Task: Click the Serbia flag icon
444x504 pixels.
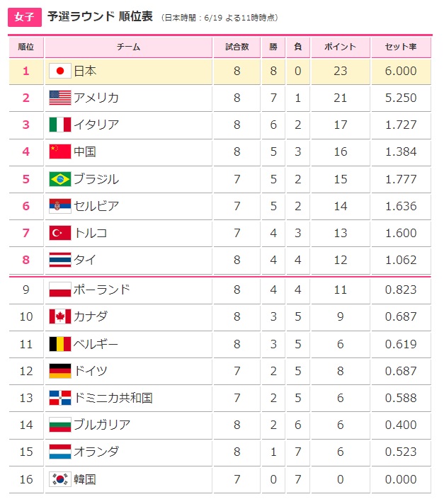Action: tap(60, 206)
